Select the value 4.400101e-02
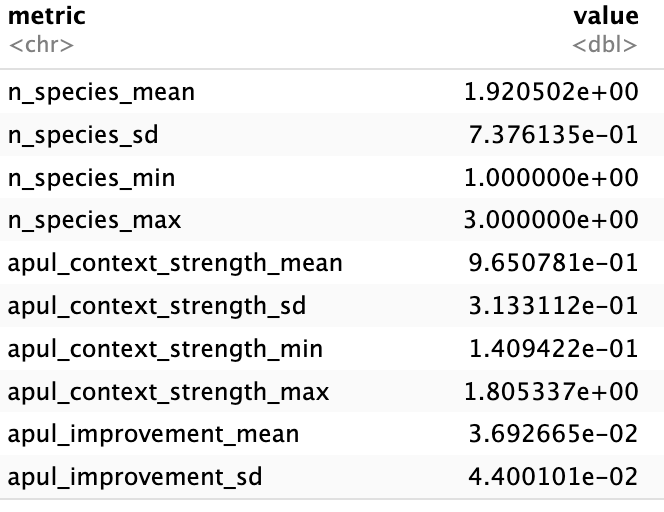This screenshot has height=512, width=664. click(550, 477)
